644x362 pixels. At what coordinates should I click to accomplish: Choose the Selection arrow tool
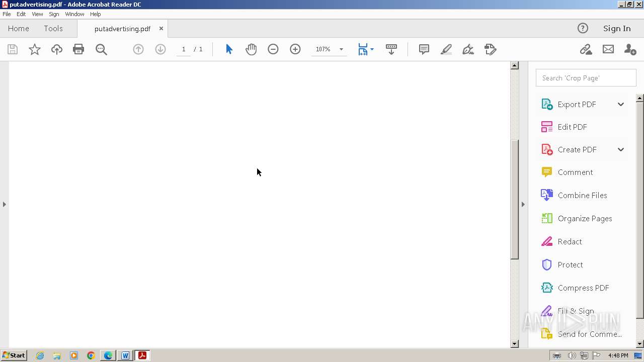[229, 49]
